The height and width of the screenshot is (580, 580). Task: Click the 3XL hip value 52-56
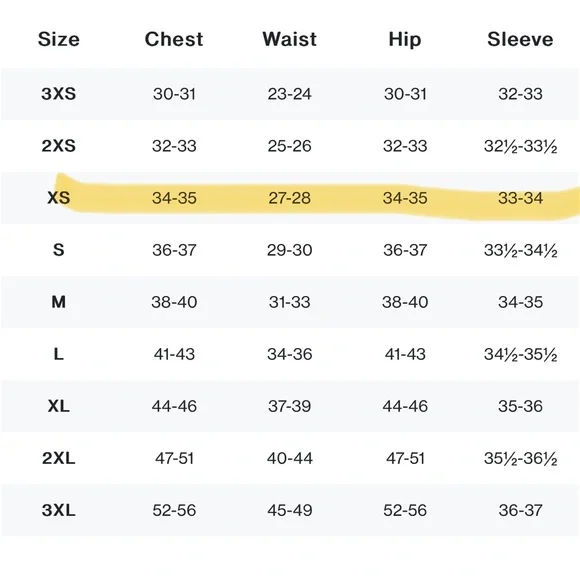click(405, 511)
